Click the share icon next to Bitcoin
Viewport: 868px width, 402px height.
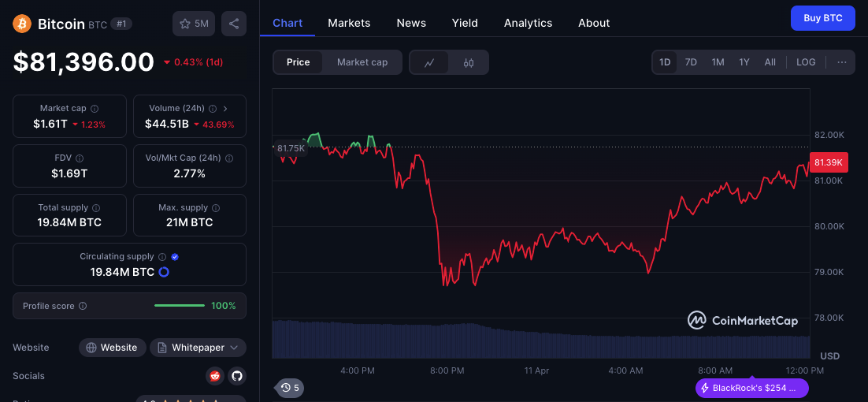click(x=234, y=24)
